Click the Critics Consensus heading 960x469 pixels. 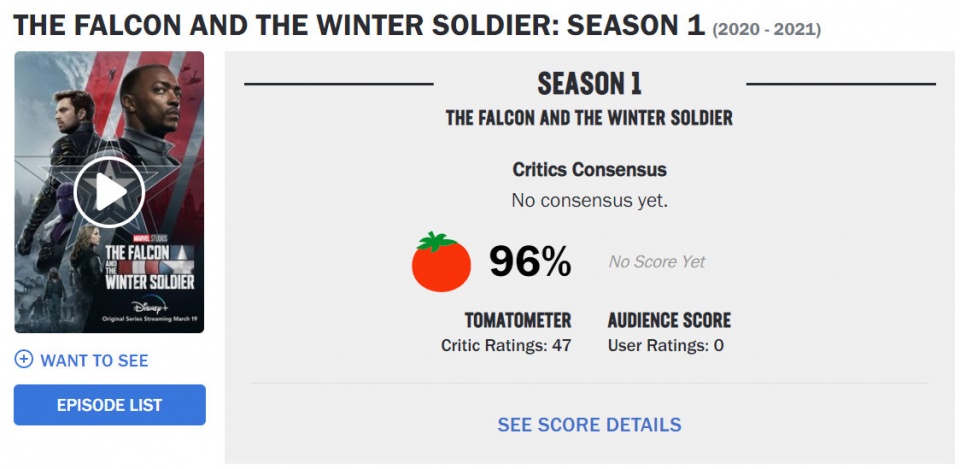[x=590, y=170]
